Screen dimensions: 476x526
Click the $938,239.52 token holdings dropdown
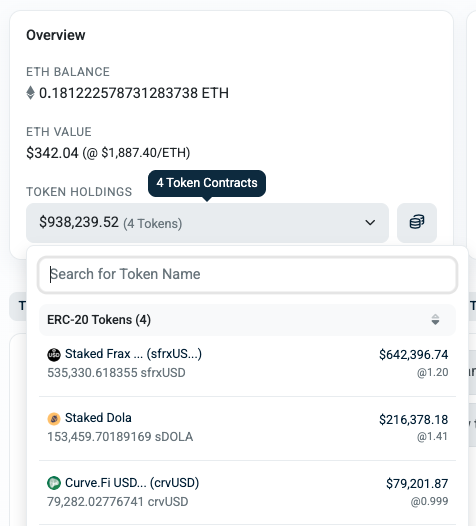tap(207, 223)
